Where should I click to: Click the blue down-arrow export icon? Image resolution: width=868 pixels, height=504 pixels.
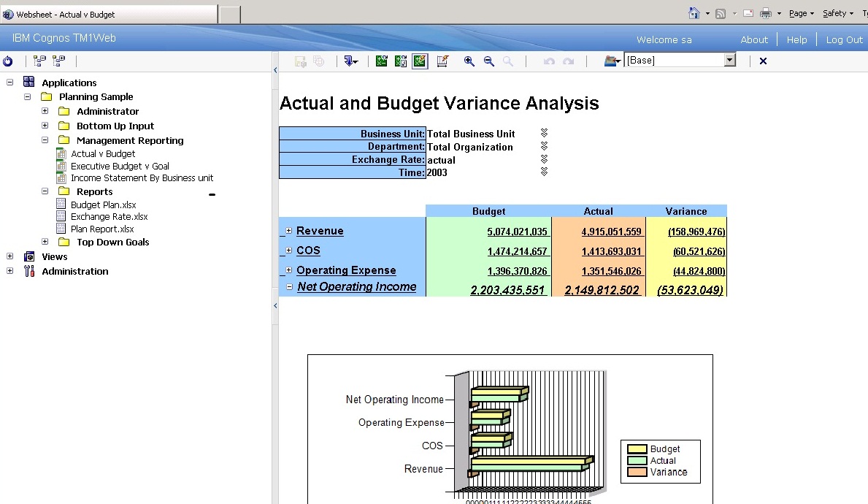pyautogui.click(x=350, y=61)
